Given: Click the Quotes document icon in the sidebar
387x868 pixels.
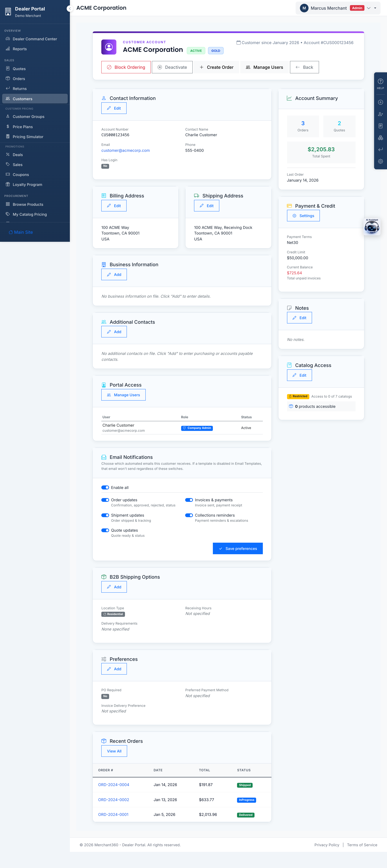Looking at the screenshot, I should pos(8,68).
